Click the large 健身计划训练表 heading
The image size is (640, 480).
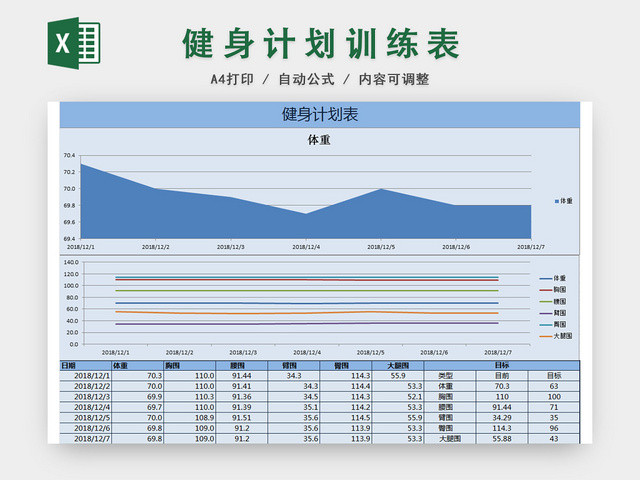tap(321, 44)
